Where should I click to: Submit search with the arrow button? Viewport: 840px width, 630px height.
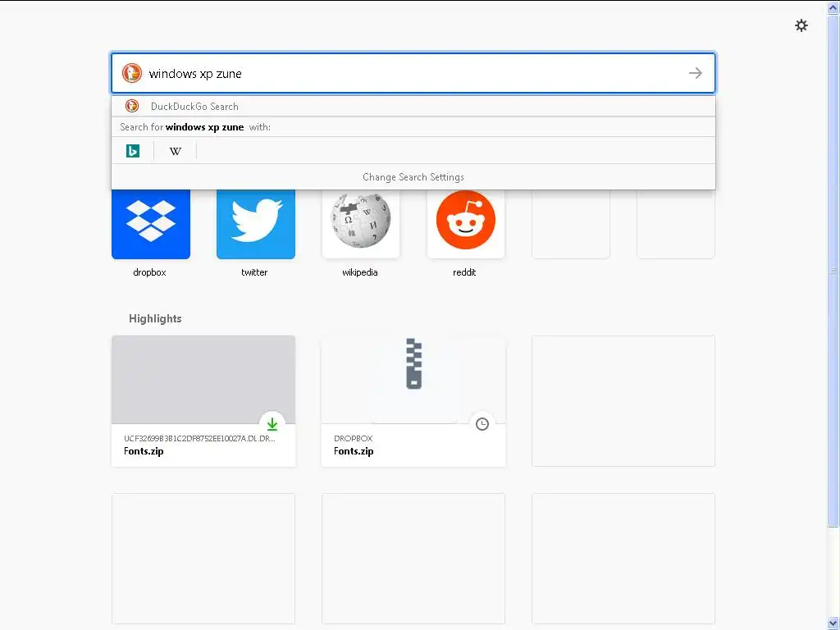pyautogui.click(x=696, y=73)
